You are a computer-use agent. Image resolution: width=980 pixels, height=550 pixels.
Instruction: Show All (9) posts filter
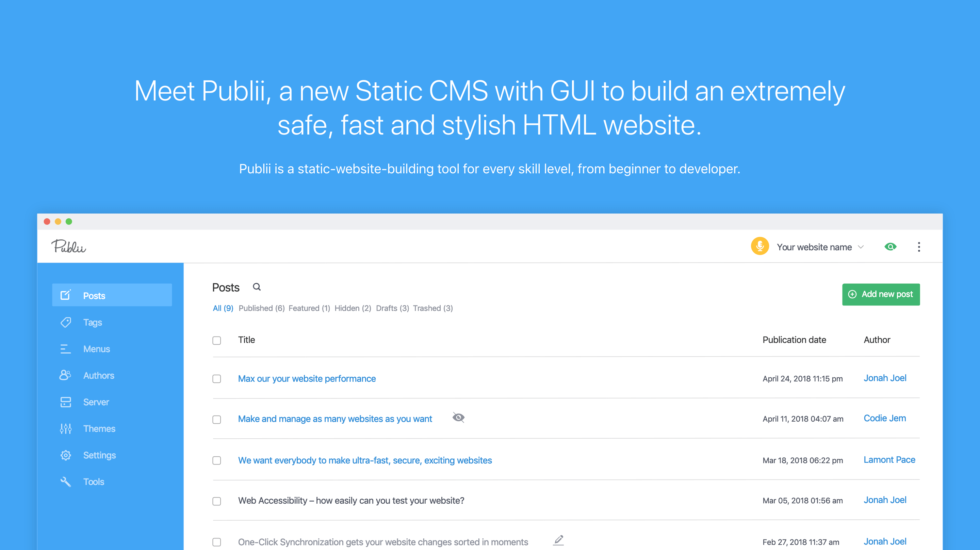pyautogui.click(x=223, y=308)
